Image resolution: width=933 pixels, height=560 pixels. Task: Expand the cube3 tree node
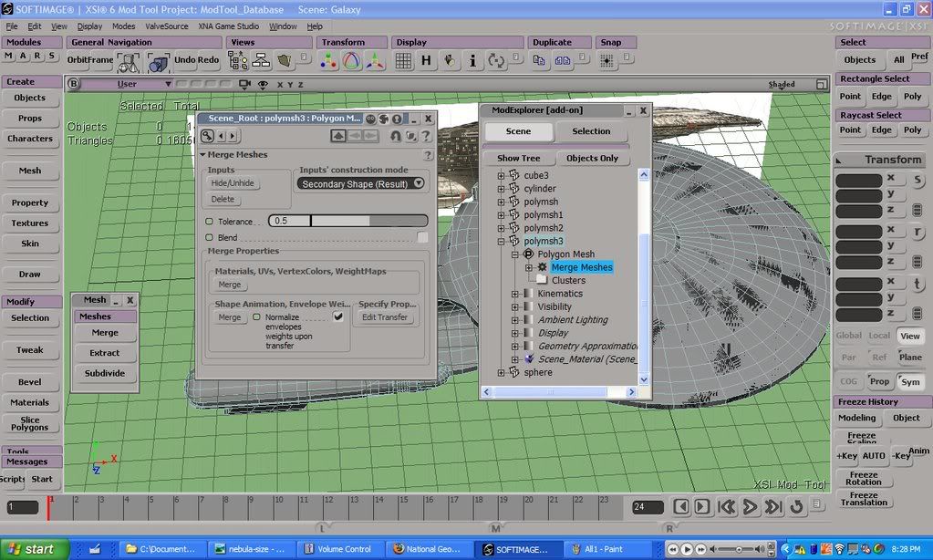[x=501, y=175]
